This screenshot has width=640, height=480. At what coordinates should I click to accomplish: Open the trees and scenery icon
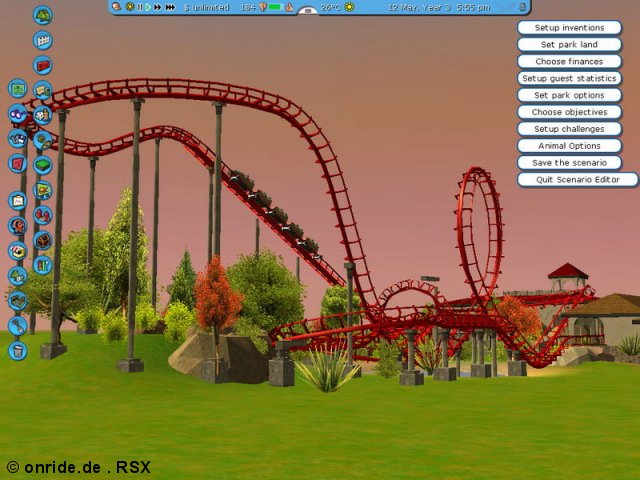(42, 15)
